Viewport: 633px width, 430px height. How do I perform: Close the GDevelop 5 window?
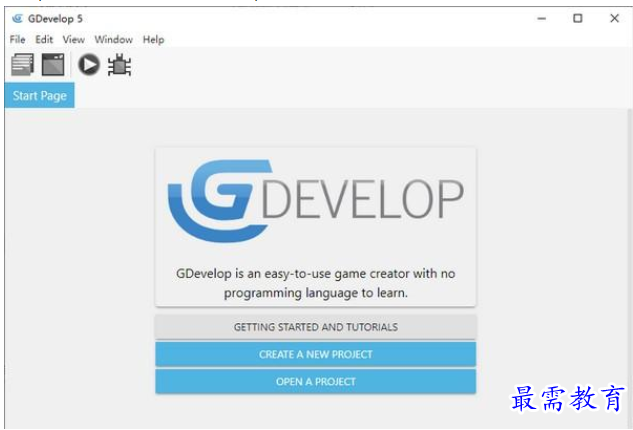pyautogui.click(x=614, y=19)
